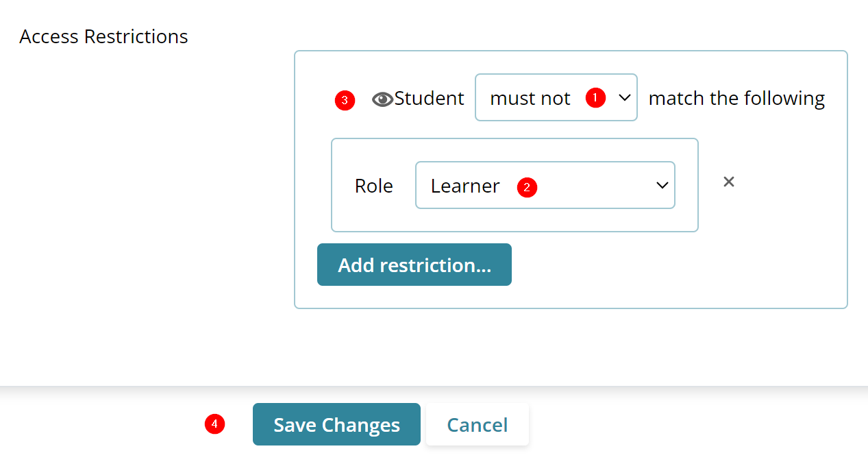
Task: Click the chevron arrow on 'must not' selector
Action: 624,98
